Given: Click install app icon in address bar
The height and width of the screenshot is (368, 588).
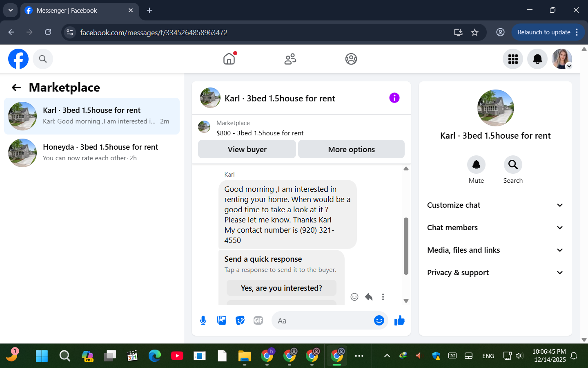Looking at the screenshot, I should (458, 32).
